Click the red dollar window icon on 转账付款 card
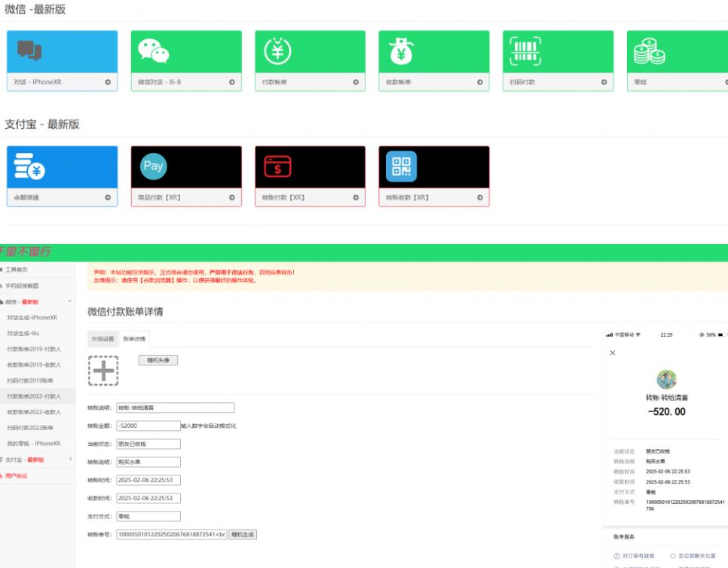728x568 pixels. (x=277, y=166)
